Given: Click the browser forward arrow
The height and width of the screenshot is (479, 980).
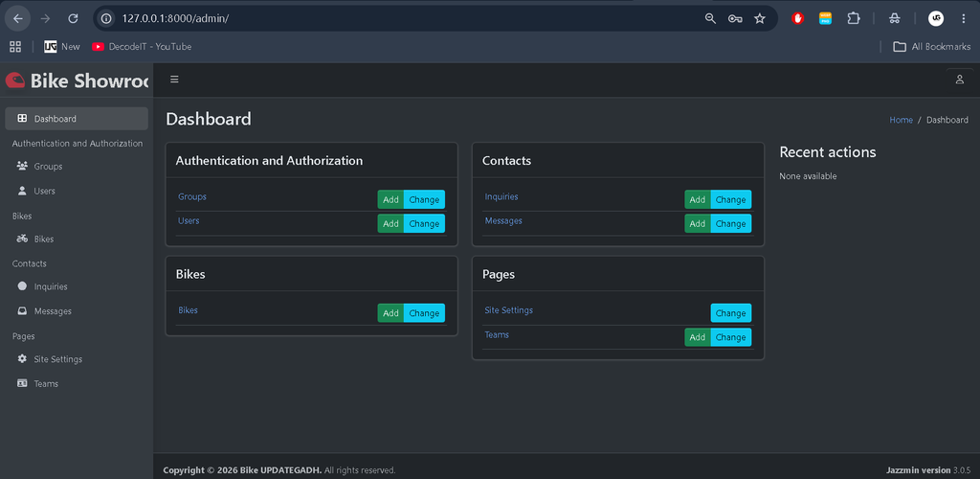Looking at the screenshot, I should pos(45,19).
